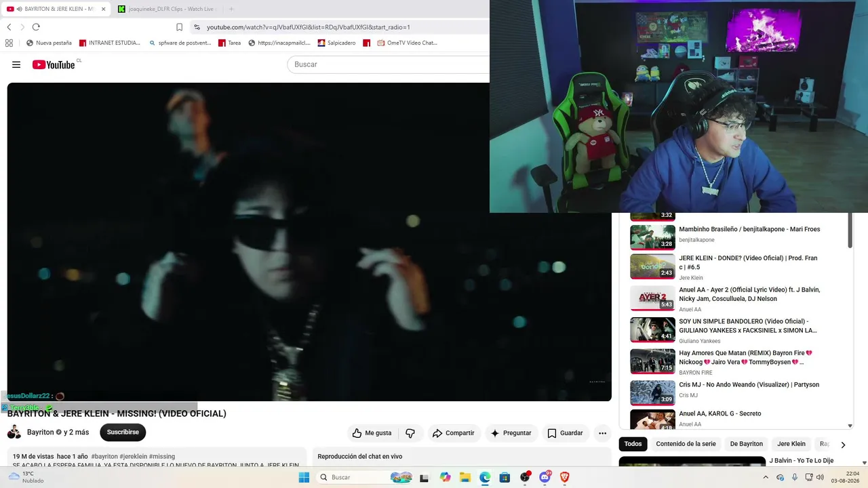Open the Preguntar AI ask button

(x=511, y=433)
